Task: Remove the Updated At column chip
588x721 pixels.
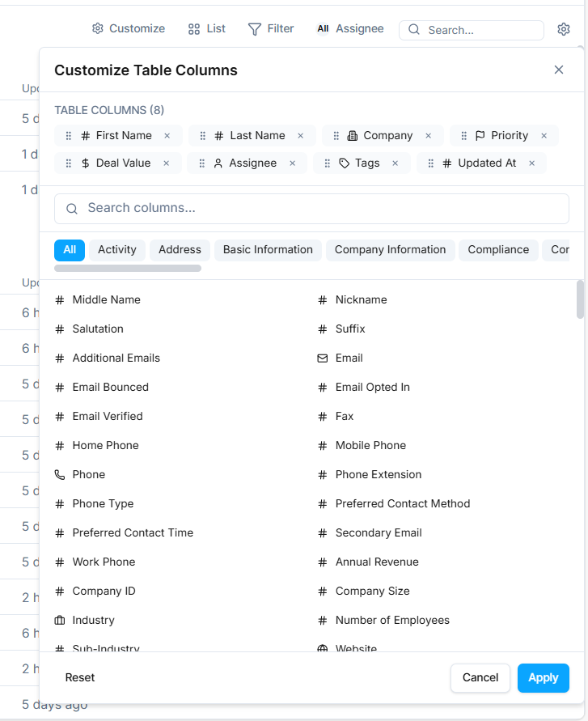Action: point(532,163)
